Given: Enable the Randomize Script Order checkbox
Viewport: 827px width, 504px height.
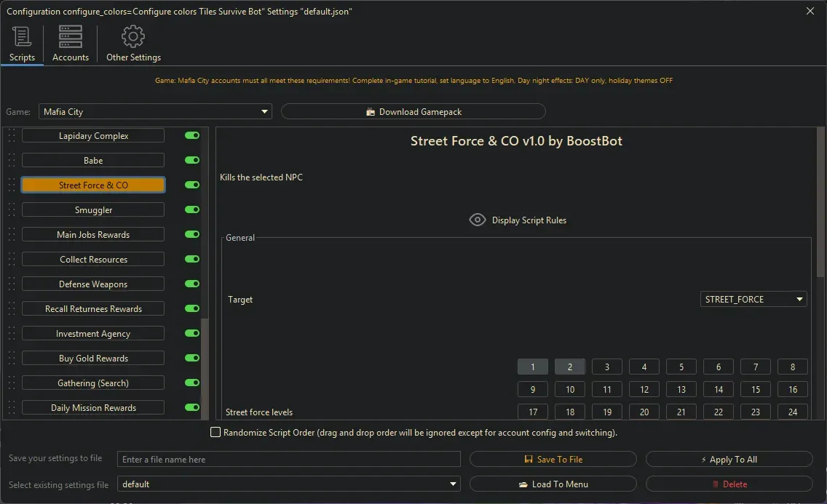Looking at the screenshot, I should (215, 433).
